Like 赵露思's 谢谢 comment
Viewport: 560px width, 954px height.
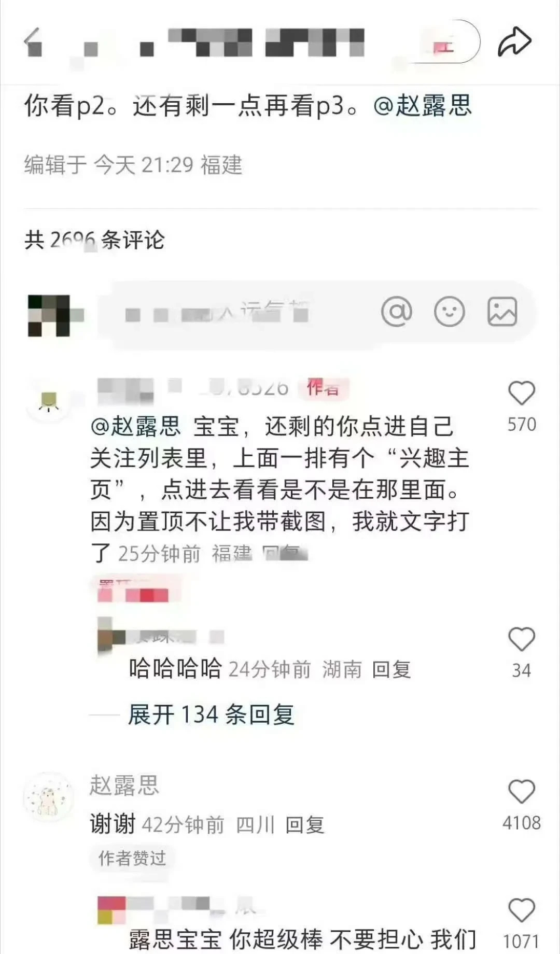click(522, 792)
